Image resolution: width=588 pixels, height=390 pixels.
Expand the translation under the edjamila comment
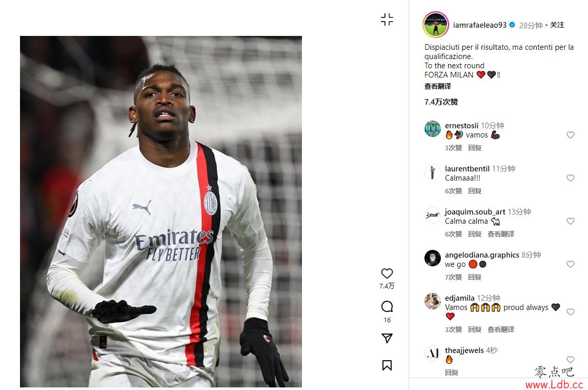(501, 329)
